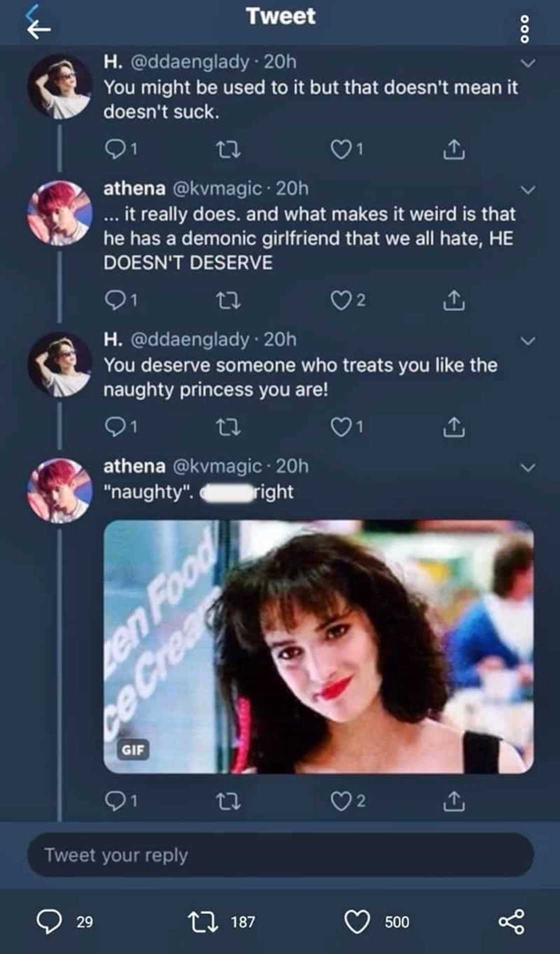Open the @ddaenglady profile handle link
560x954 pixels.
(189, 61)
